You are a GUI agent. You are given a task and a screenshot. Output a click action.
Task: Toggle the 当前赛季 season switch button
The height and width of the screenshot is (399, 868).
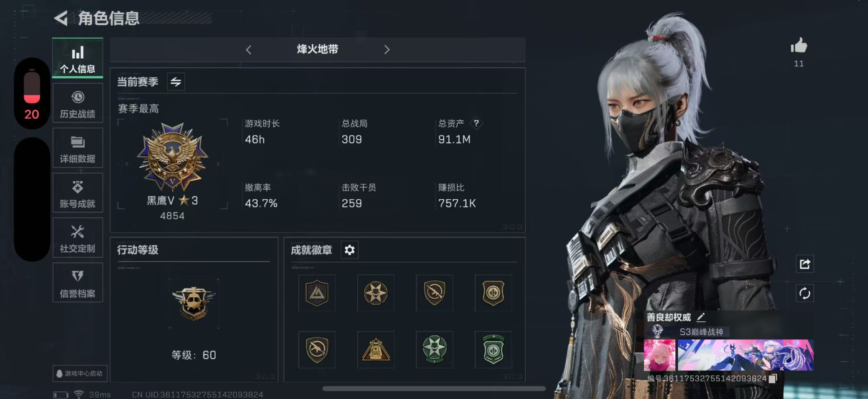(x=176, y=82)
